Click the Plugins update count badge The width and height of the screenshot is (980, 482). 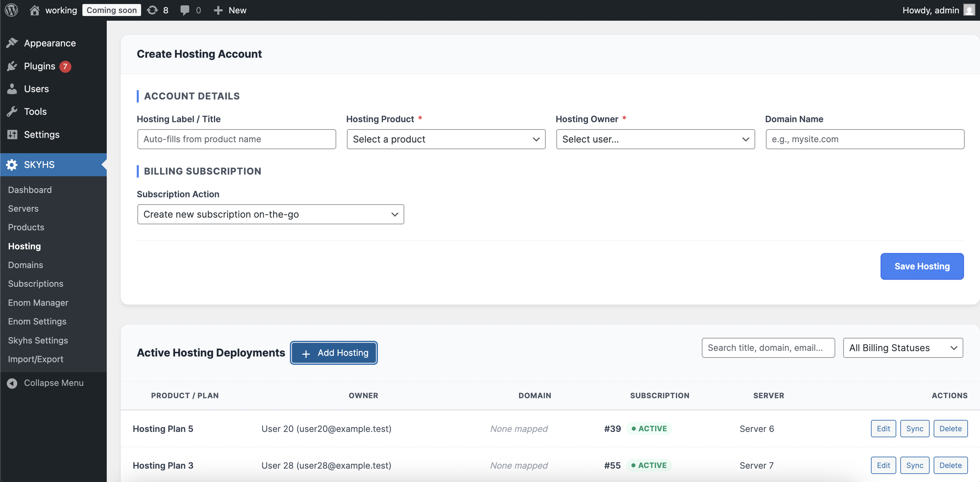tap(65, 66)
